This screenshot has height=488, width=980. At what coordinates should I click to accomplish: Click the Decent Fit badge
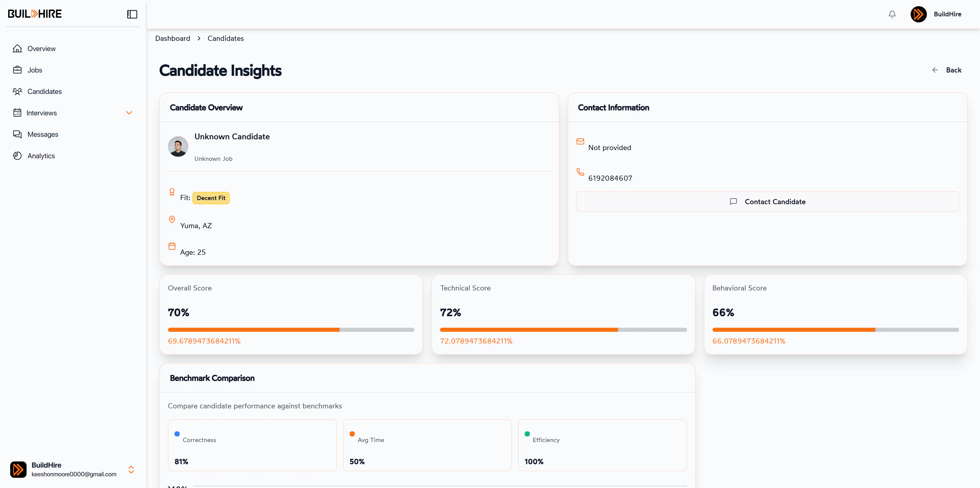click(x=211, y=198)
